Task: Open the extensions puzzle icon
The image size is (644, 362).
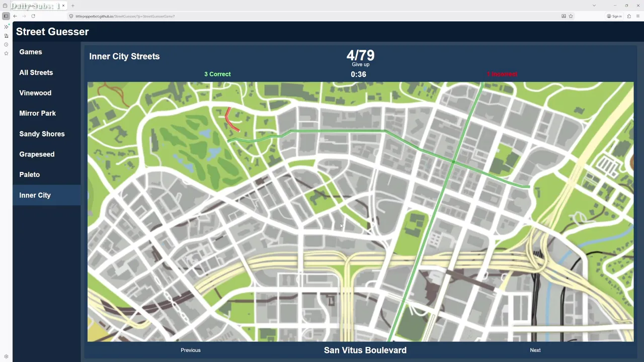Action: [629, 16]
